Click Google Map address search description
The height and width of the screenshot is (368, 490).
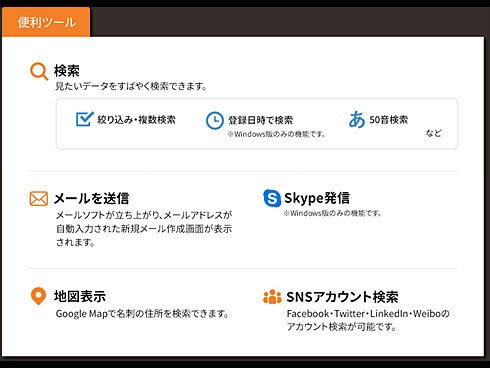(x=142, y=314)
